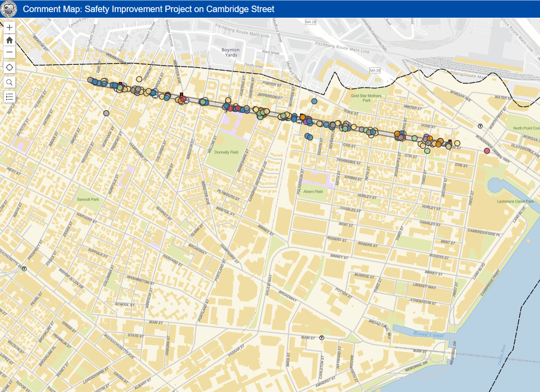Select the lone gray dot near Murdock St
Image resolution: width=540 pixels, height=392 pixels.
point(106,113)
